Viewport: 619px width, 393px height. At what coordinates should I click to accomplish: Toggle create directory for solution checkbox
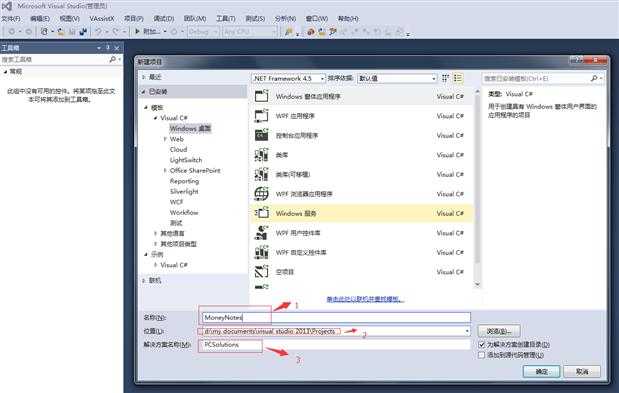tap(481, 344)
